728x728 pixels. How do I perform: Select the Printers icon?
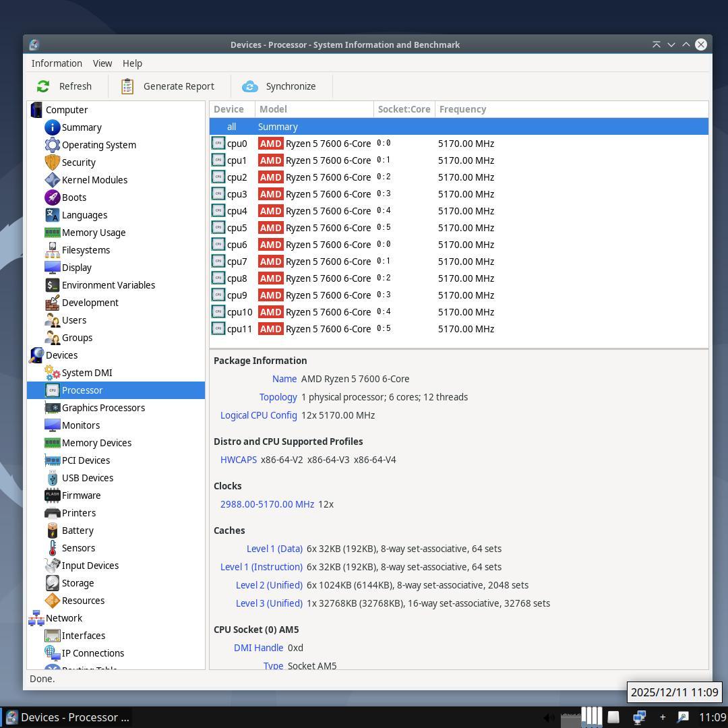(x=52, y=513)
